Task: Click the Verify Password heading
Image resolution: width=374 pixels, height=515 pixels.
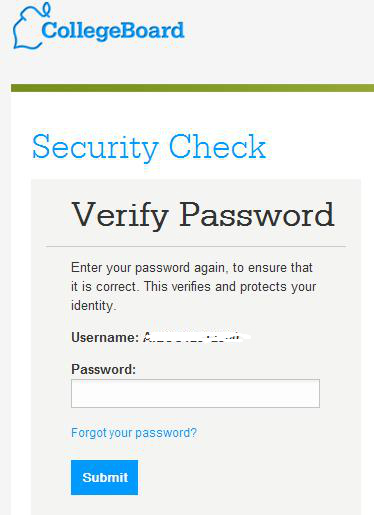Action: coord(203,215)
